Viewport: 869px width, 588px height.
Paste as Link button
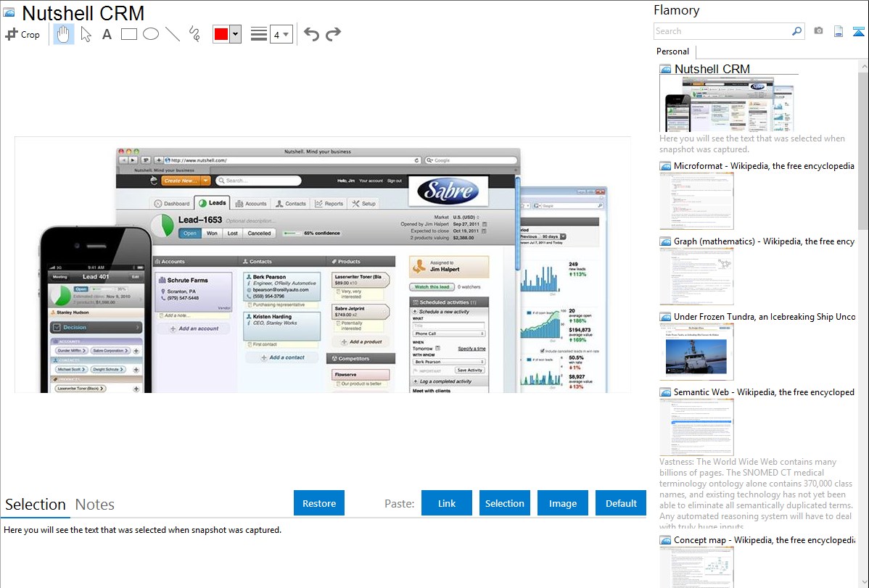[x=447, y=503]
